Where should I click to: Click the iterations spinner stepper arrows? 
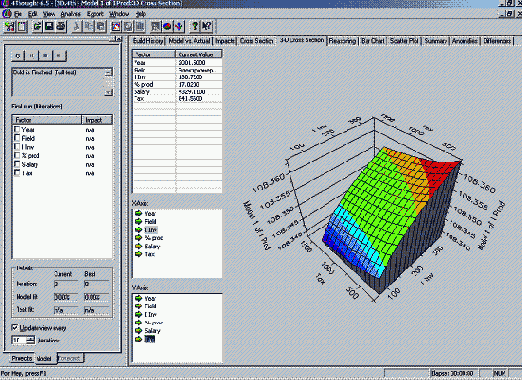coord(31,340)
